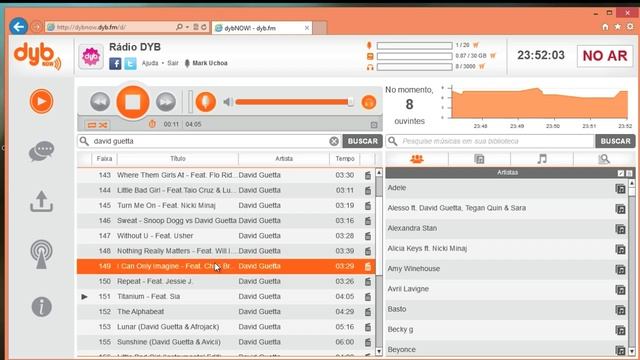
Task: Click the playlist search field with david guetta
Action: [x=210, y=141]
